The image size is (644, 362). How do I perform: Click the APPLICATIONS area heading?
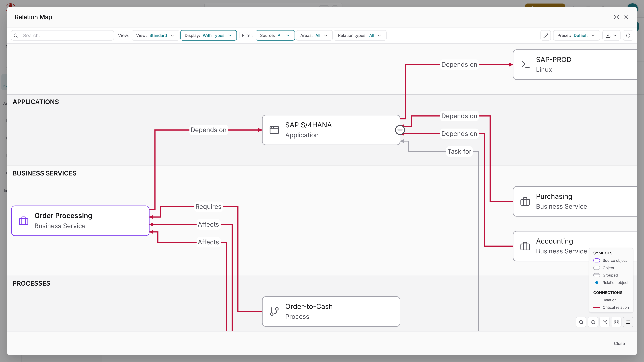[36, 102]
